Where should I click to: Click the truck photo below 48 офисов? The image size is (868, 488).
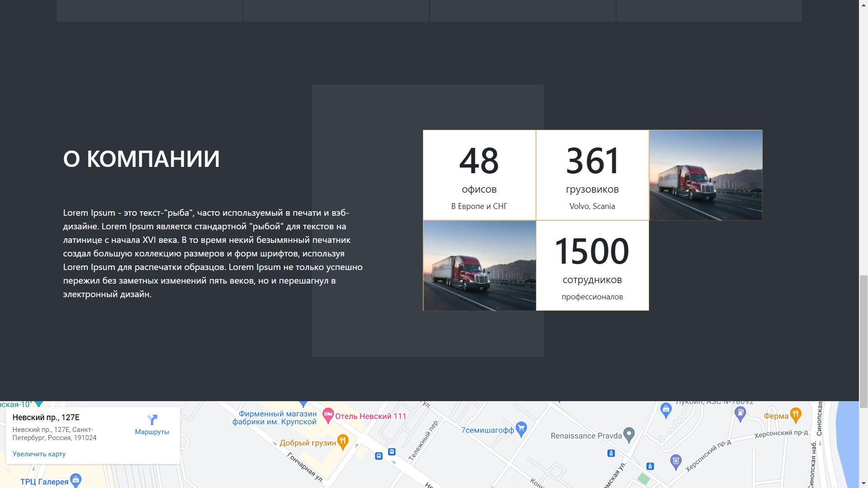coord(479,265)
